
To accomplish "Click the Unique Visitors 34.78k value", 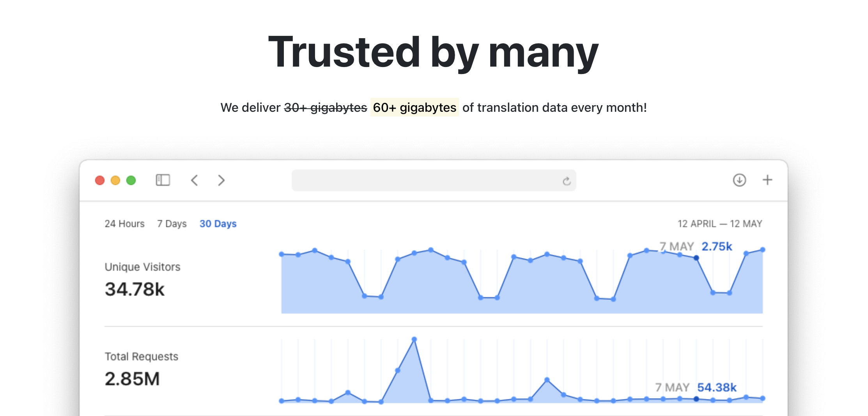I will [x=135, y=289].
